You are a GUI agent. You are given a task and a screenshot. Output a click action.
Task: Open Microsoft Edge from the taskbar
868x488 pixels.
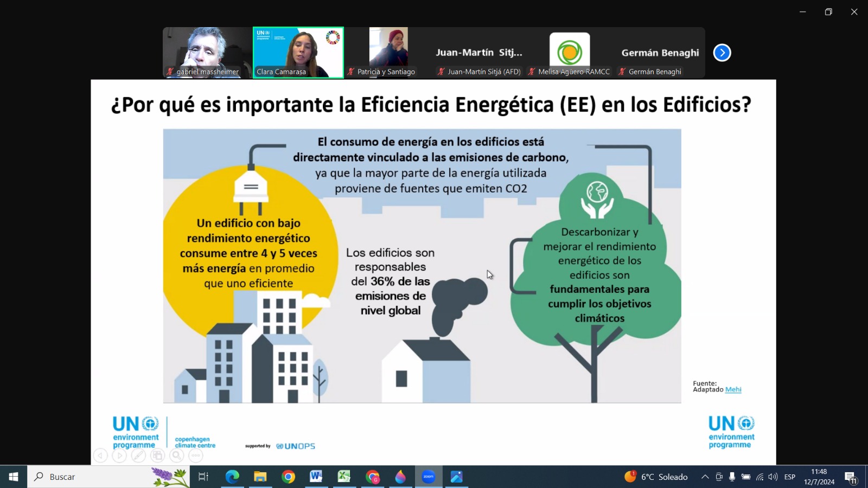(x=232, y=477)
